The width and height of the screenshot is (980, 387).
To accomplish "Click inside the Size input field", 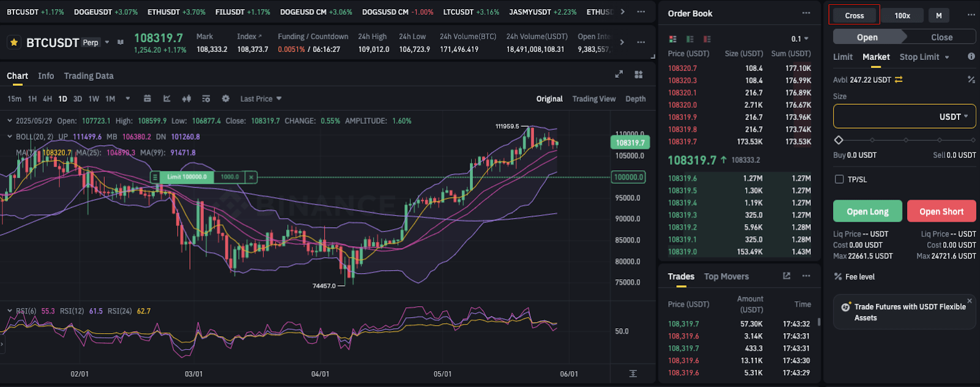I will 904,116.
